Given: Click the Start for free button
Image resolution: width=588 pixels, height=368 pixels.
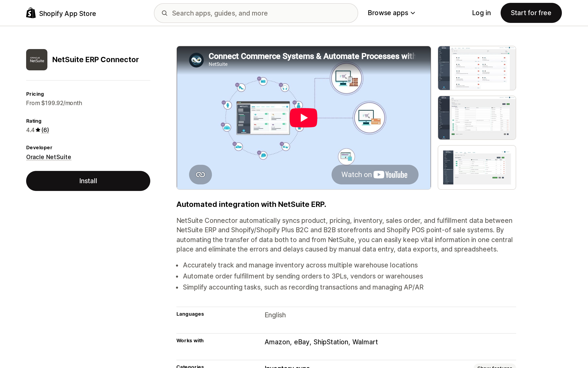Looking at the screenshot, I should [x=531, y=13].
